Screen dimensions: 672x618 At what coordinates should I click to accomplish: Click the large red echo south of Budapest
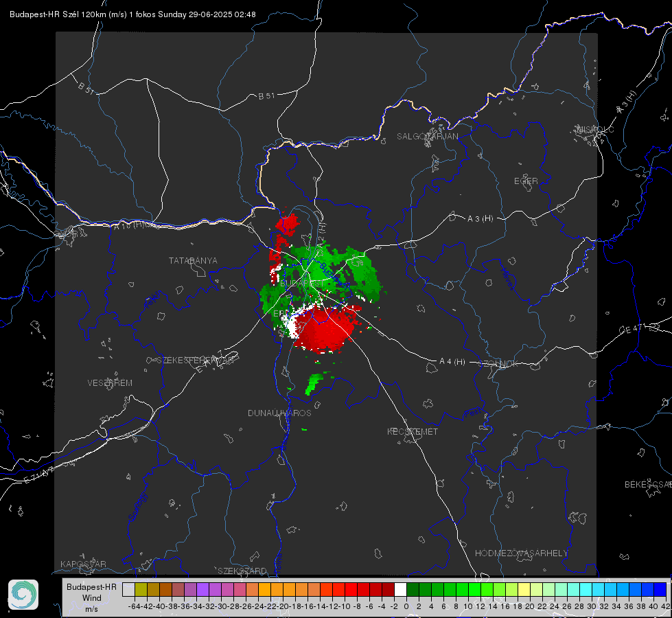tap(326, 330)
